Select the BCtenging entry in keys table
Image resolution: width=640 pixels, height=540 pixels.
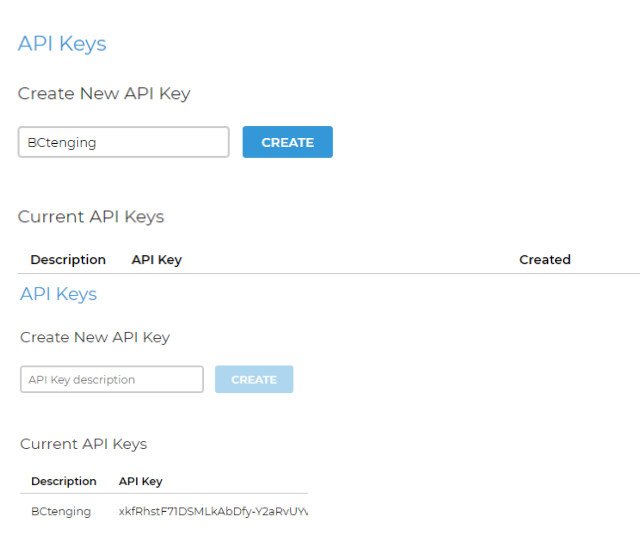[x=61, y=512]
